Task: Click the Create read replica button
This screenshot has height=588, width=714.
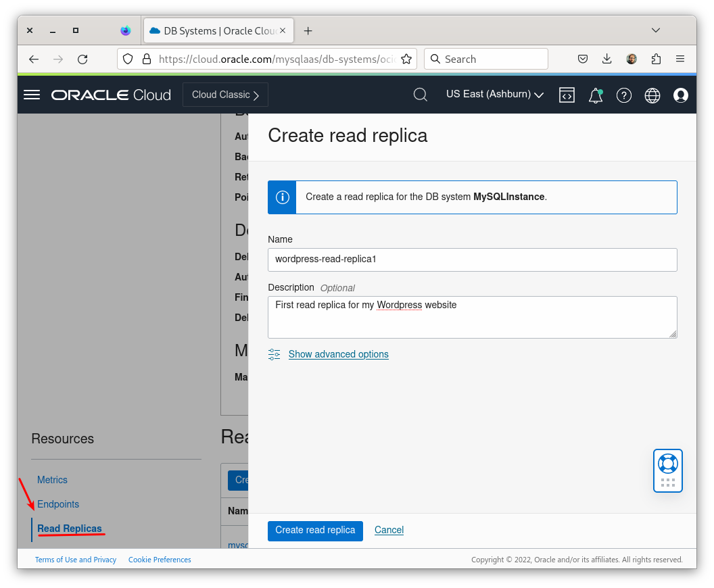Action: (x=315, y=531)
